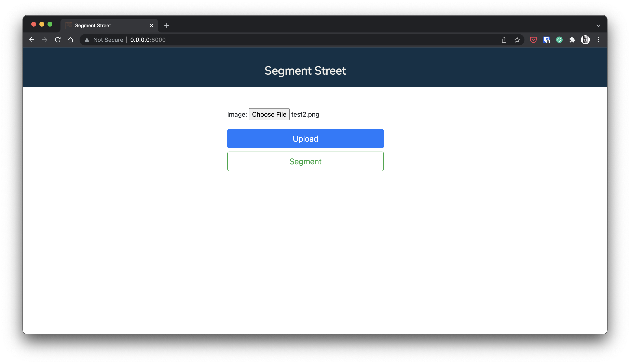
Task: Click the test2.png file name
Action: coord(305,114)
